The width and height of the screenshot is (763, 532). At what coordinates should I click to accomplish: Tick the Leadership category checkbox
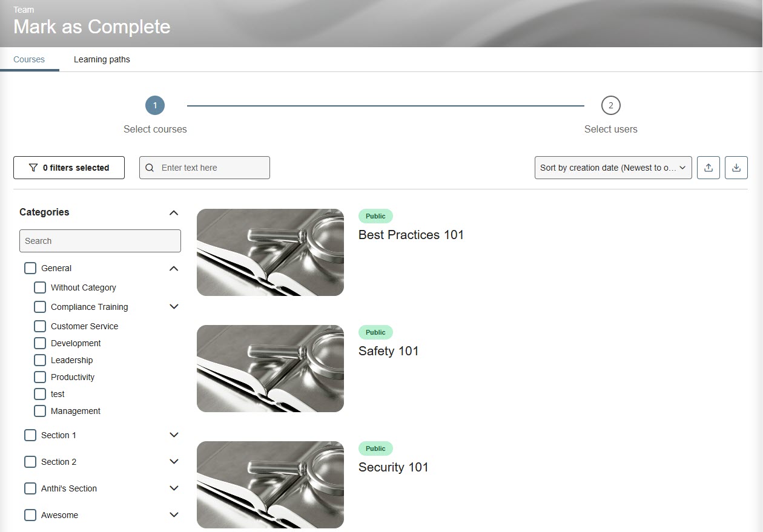click(40, 360)
